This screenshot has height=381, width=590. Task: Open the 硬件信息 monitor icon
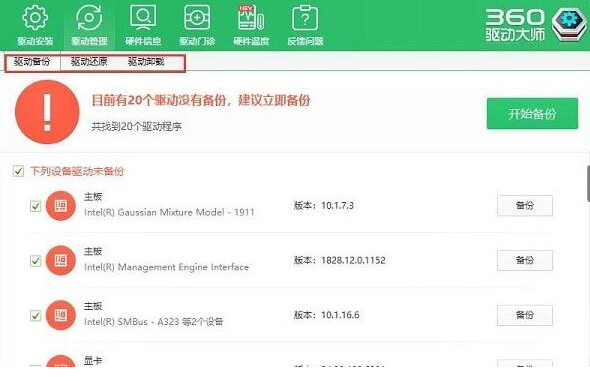(x=143, y=17)
